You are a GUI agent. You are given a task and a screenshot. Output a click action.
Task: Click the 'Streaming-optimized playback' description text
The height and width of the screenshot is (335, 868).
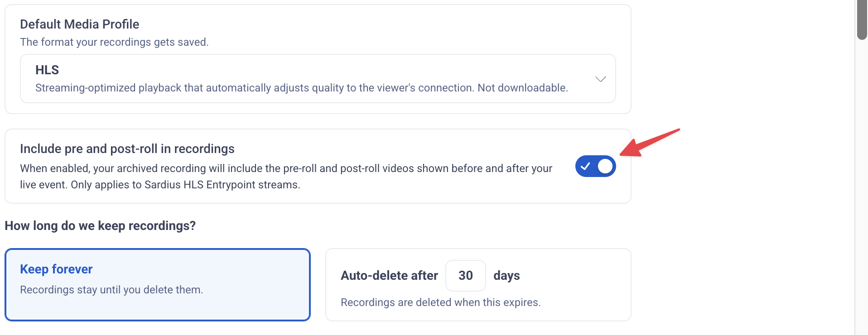point(302,88)
